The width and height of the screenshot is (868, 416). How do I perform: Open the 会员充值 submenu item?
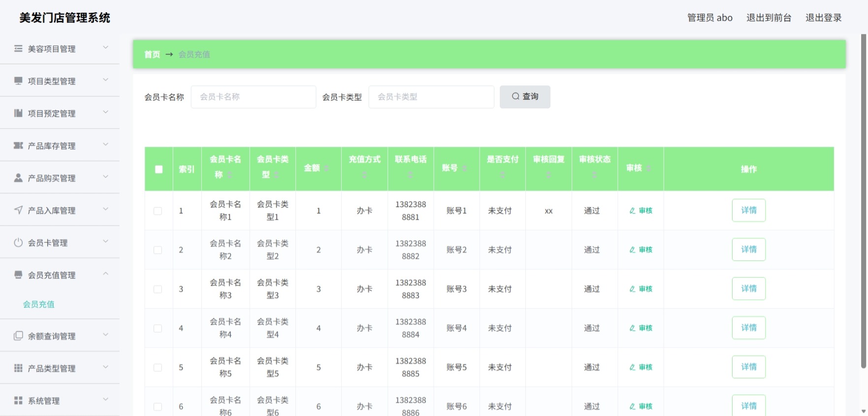pos(39,304)
